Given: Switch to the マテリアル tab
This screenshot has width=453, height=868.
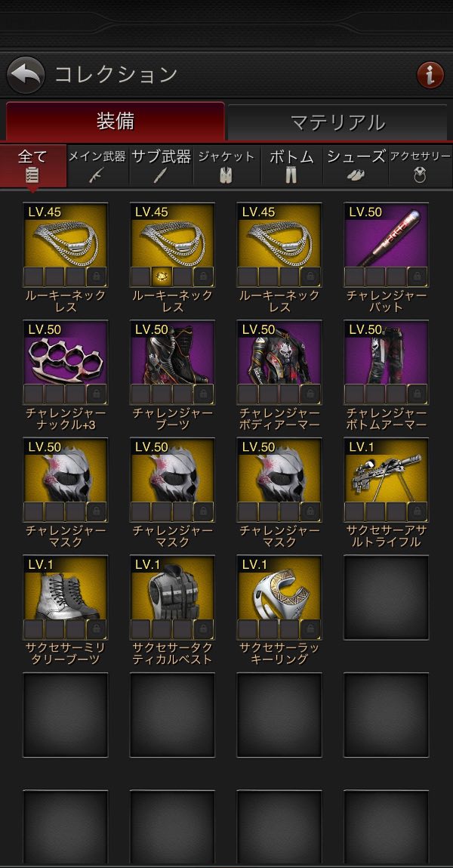Looking at the screenshot, I should (x=337, y=122).
